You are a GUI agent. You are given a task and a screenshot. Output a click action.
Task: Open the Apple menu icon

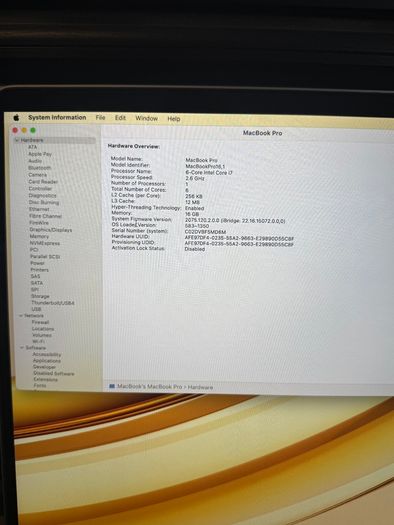click(16, 118)
